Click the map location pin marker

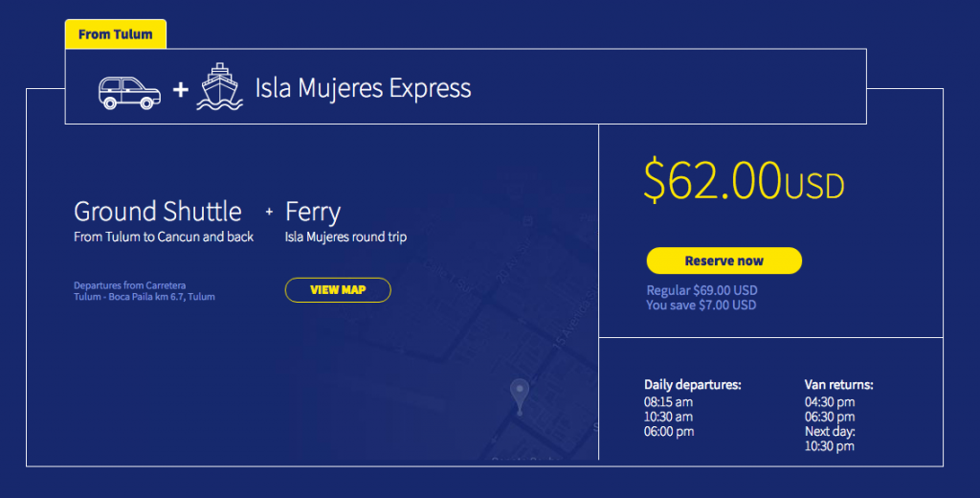(520, 395)
